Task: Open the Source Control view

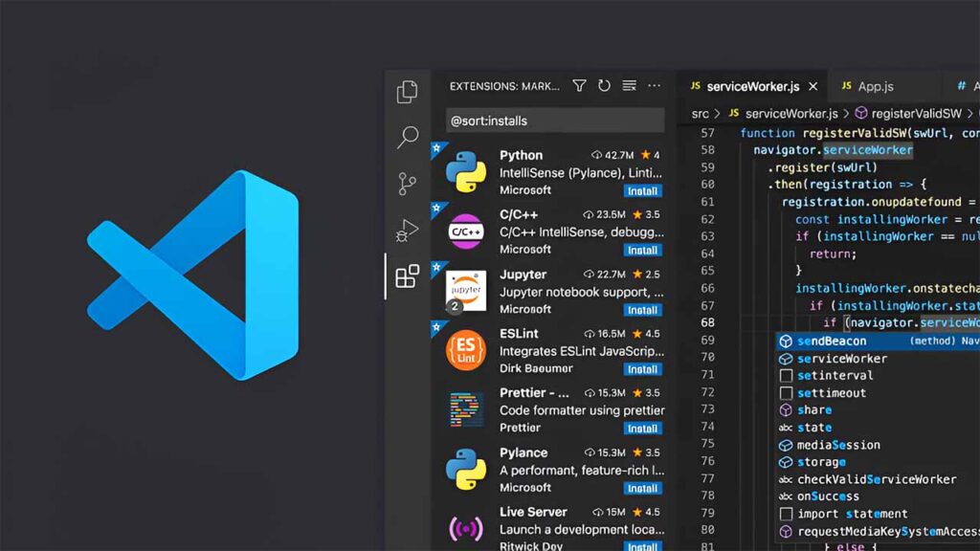Action: tap(408, 184)
